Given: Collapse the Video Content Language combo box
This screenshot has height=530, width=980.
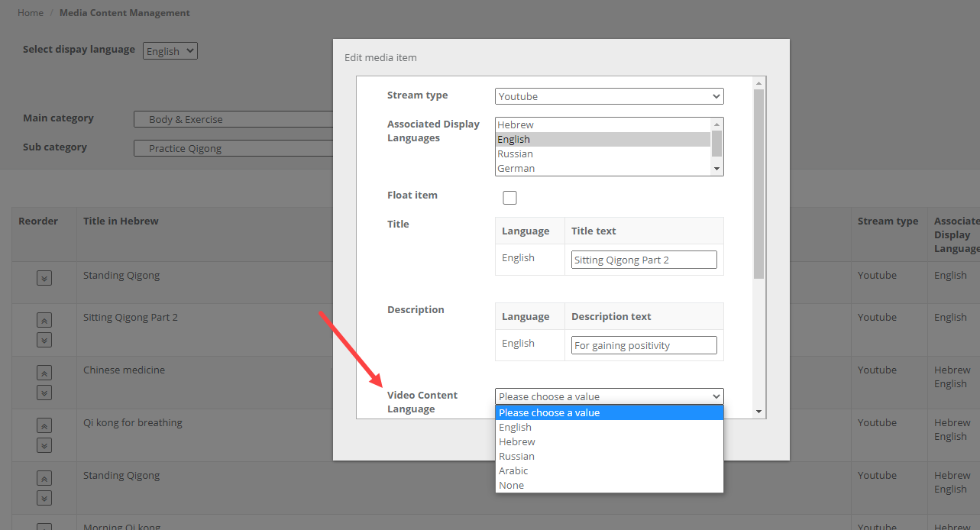Looking at the screenshot, I should (x=609, y=396).
